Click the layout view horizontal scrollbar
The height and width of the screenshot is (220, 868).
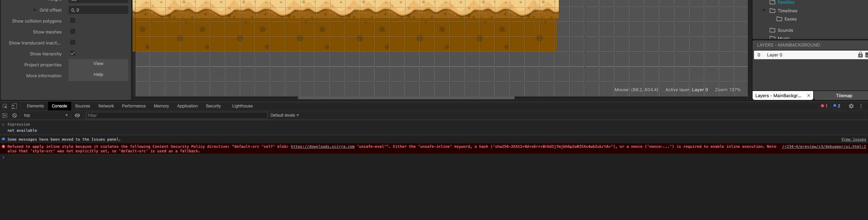[x=406, y=98]
